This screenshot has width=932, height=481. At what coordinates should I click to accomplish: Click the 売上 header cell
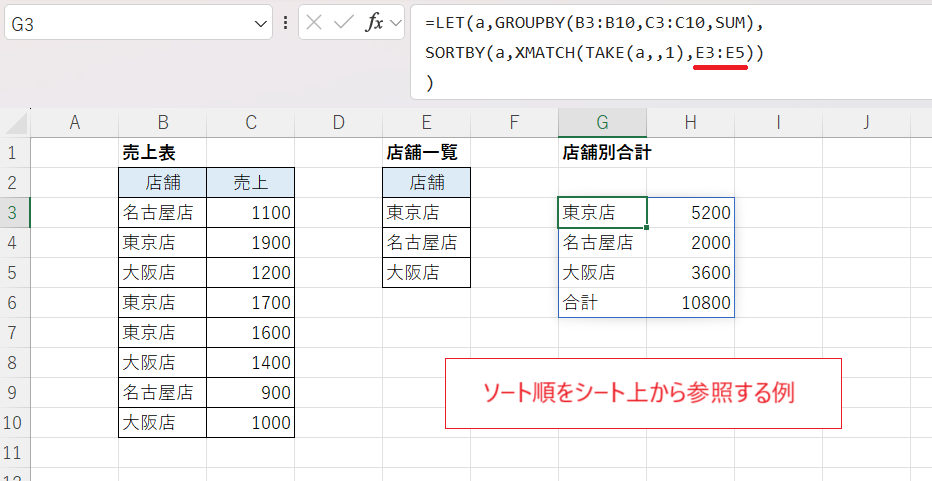[251, 183]
